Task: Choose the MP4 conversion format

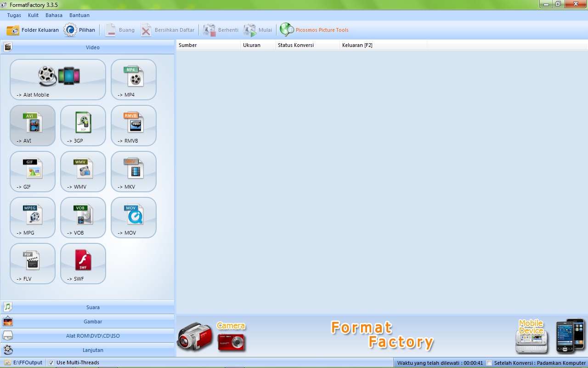Action: click(x=134, y=80)
